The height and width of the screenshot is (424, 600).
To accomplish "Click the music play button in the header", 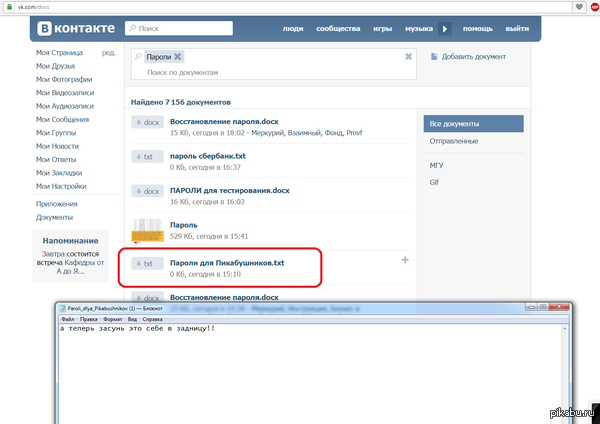I will [446, 29].
